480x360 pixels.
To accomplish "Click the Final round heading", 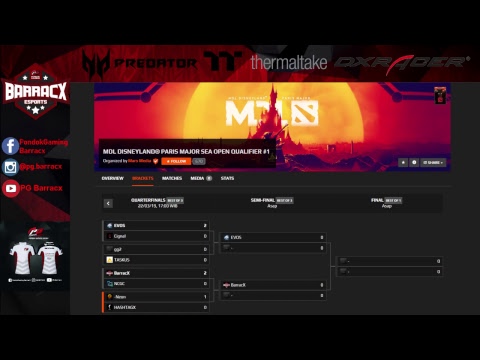I will click(377, 200).
